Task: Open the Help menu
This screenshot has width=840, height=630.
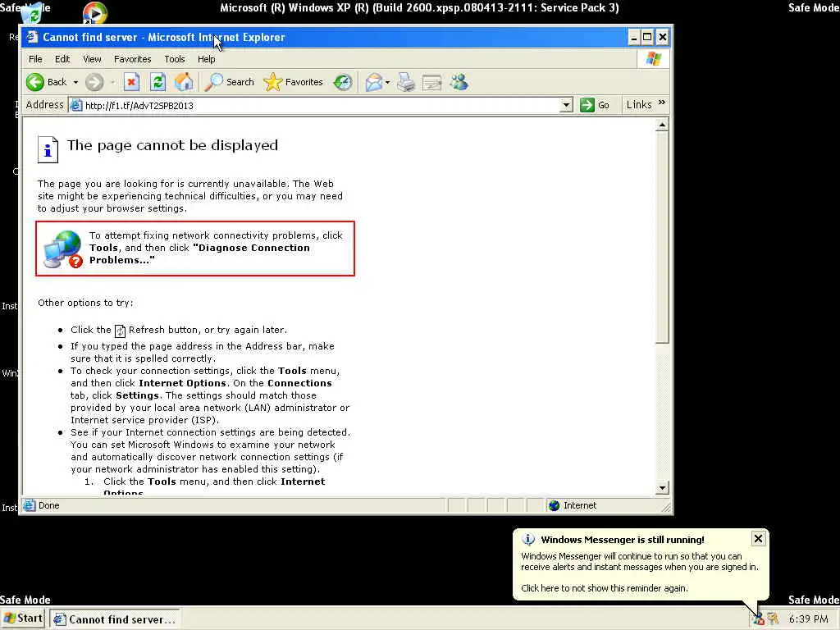Action: [x=206, y=59]
